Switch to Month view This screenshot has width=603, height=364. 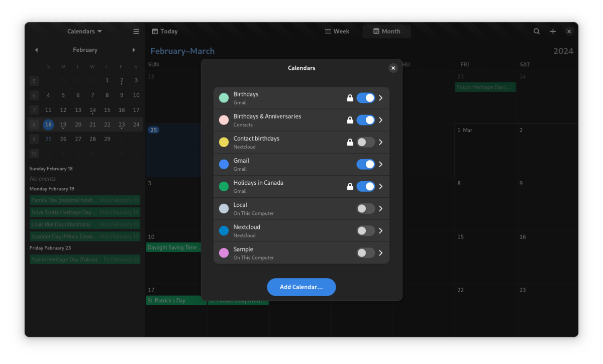[x=387, y=31]
